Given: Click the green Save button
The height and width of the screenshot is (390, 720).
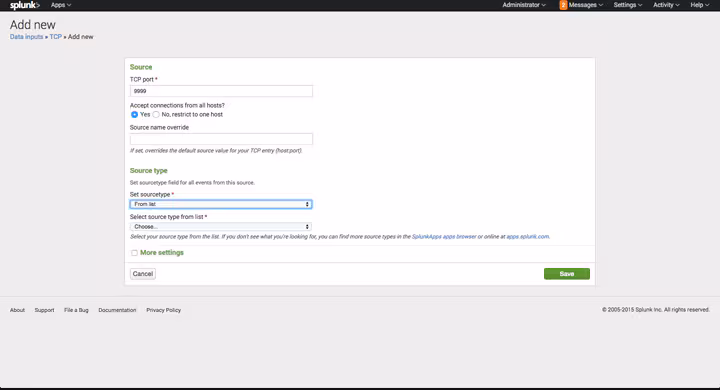Looking at the screenshot, I should pyautogui.click(x=567, y=274).
